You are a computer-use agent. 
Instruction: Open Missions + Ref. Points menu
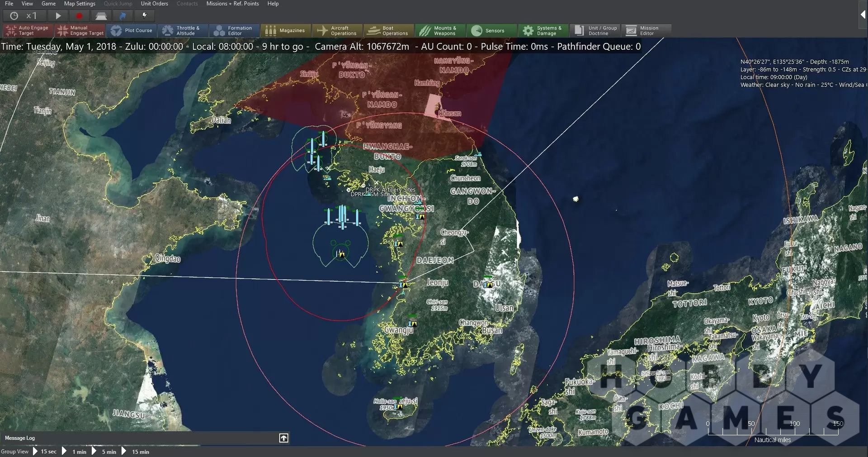(232, 4)
